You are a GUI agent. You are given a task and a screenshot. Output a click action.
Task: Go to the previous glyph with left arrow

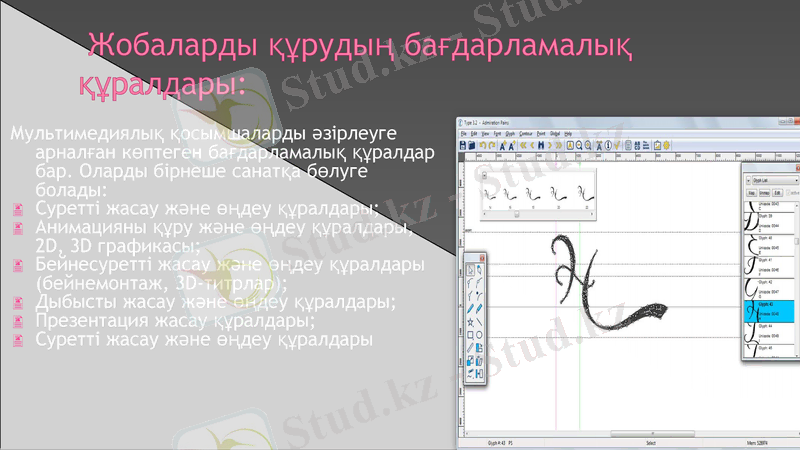coord(532,145)
